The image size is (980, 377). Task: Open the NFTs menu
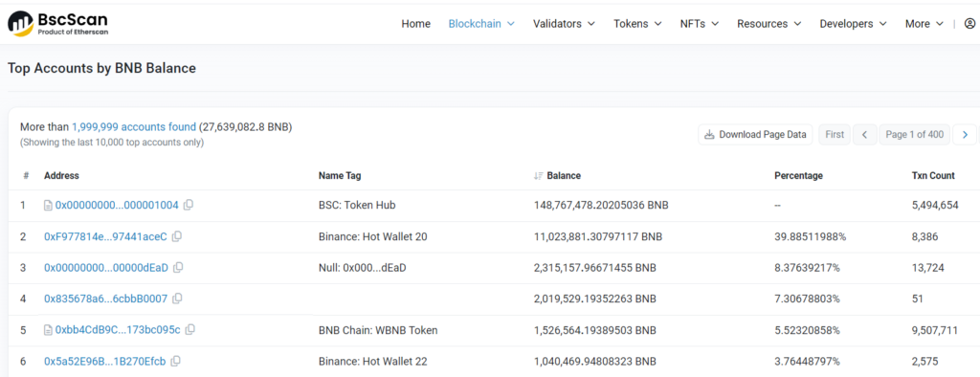point(700,24)
